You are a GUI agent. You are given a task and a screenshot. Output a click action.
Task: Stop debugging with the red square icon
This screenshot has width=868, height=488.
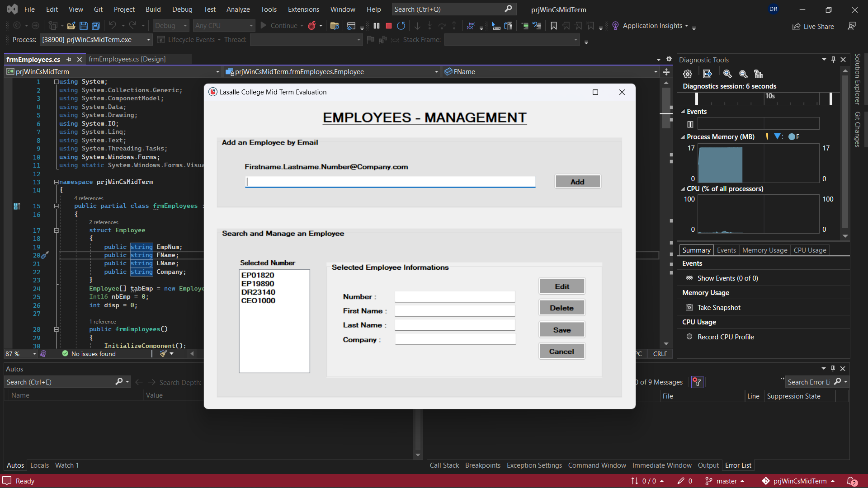pos(388,26)
